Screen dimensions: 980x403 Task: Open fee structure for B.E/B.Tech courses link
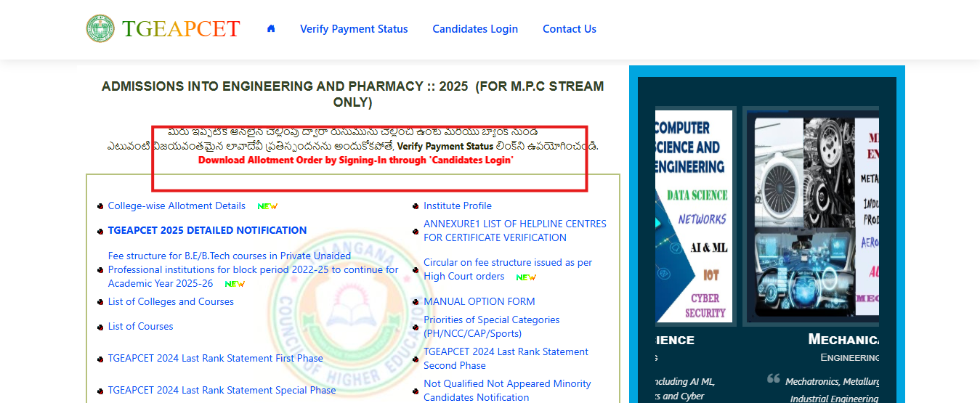pyautogui.click(x=254, y=269)
